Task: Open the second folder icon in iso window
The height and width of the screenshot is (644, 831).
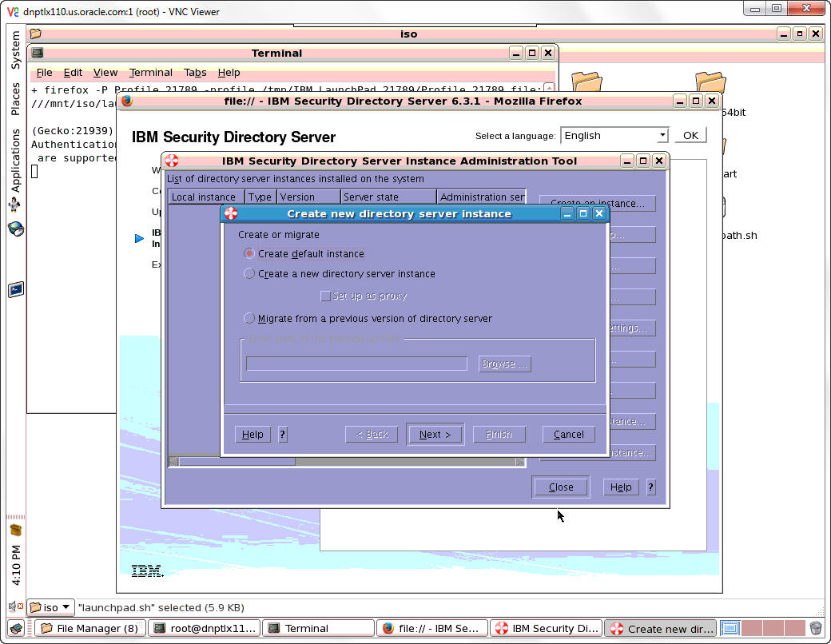Action: point(710,82)
